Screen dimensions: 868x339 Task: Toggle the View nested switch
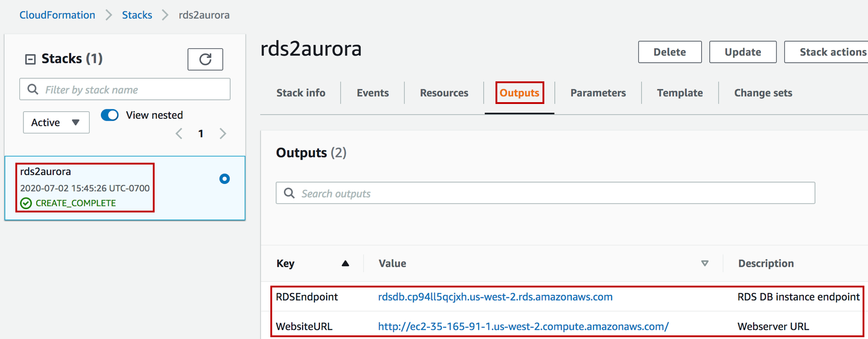tap(109, 115)
